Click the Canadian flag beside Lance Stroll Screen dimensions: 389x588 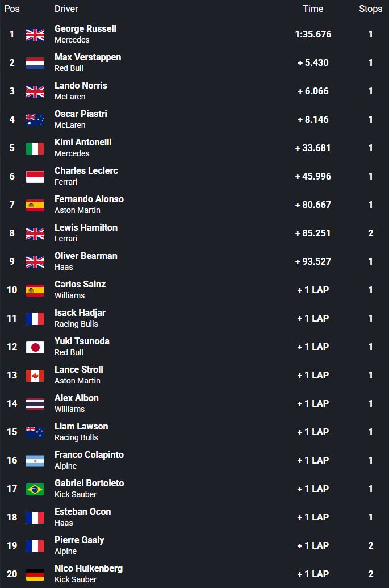click(35, 376)
